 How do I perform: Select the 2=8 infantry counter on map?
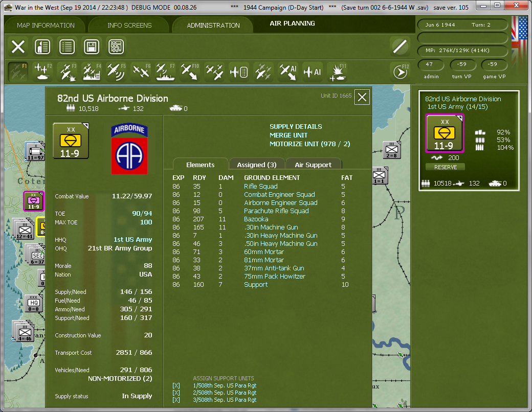(x=391, y=150)
